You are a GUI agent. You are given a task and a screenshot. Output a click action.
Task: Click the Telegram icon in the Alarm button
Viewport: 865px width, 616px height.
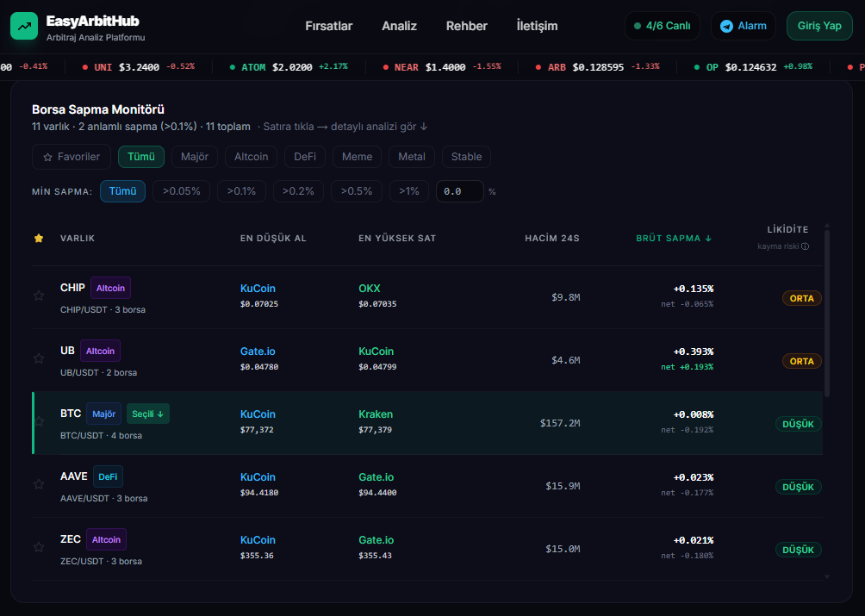pyautogui.click(x=726, y=26)
